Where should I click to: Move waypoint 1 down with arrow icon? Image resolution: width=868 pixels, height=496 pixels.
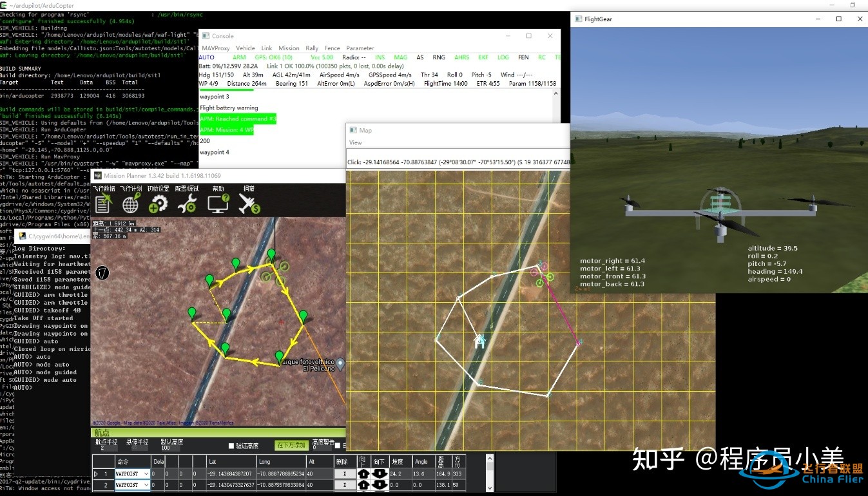tap(380, 473)
